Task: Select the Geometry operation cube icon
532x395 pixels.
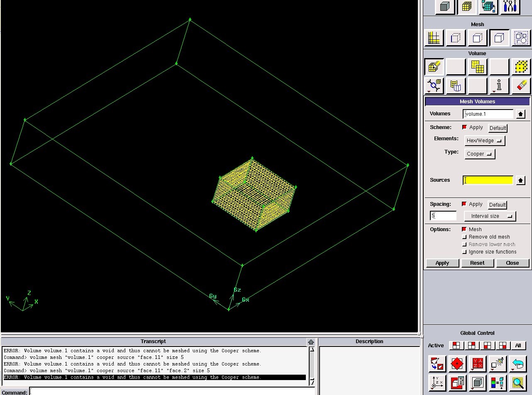Action: tap(445, 7)
